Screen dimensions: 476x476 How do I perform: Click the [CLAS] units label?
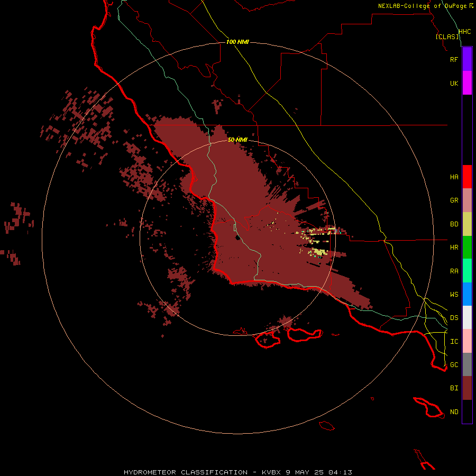pyautogui.click(x=447, y=37)
